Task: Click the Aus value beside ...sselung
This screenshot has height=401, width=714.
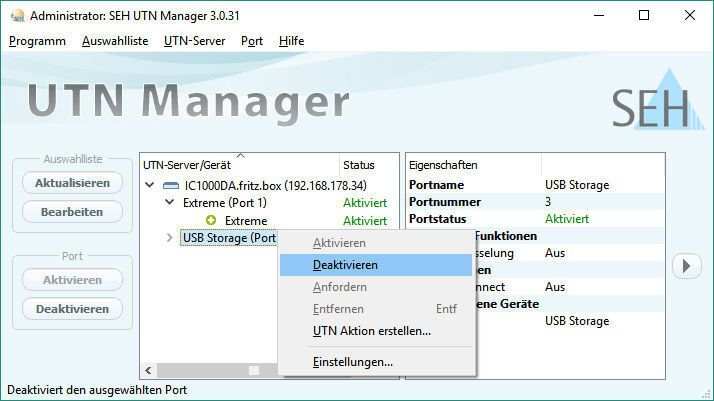Action: click(555, 253)
